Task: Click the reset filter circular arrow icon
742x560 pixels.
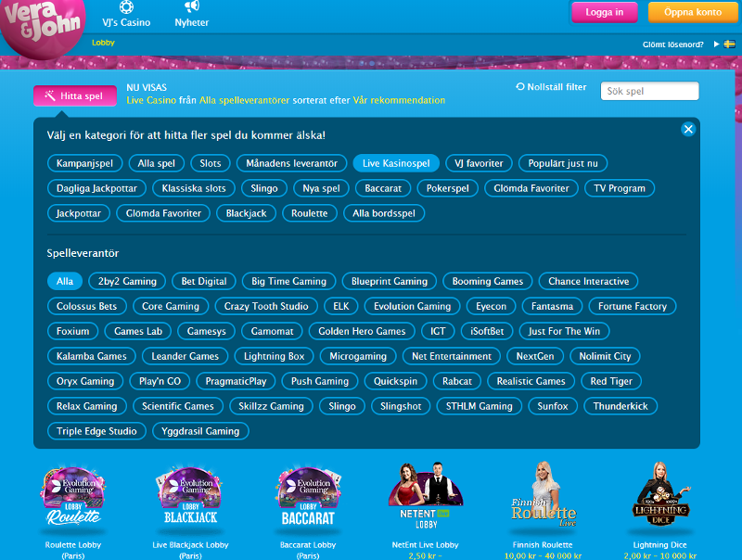Action: click(520, 86)
